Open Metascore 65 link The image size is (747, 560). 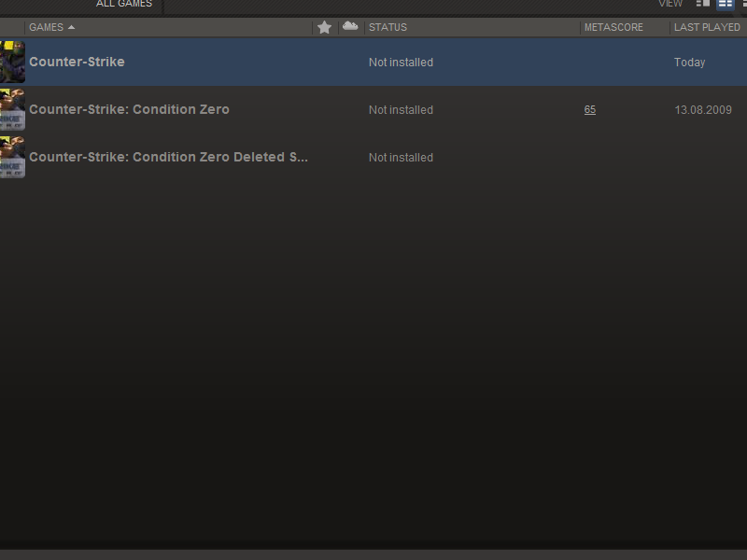(590, 109)
